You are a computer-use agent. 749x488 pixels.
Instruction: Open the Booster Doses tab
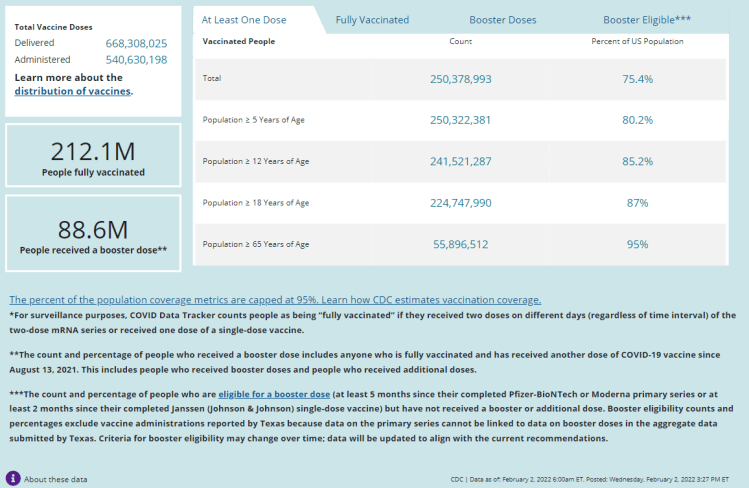coord(502,19)
